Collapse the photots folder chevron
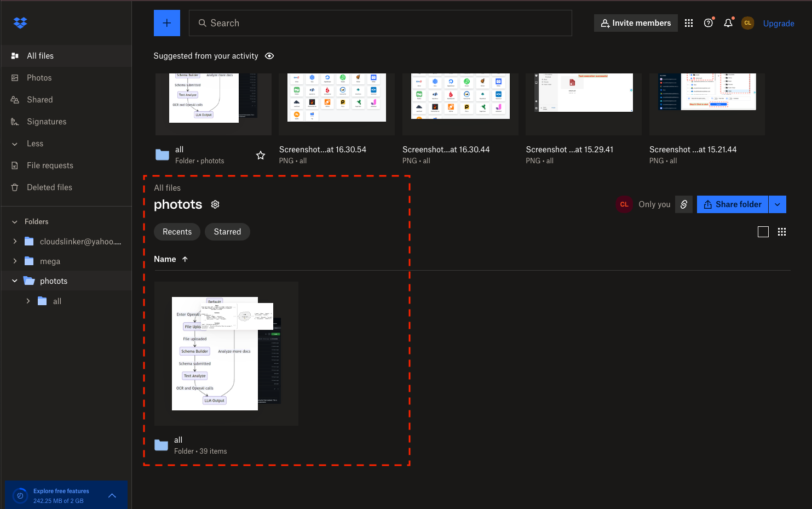The width and height of the screenshot is (812, 509). [x=15, y=281]
